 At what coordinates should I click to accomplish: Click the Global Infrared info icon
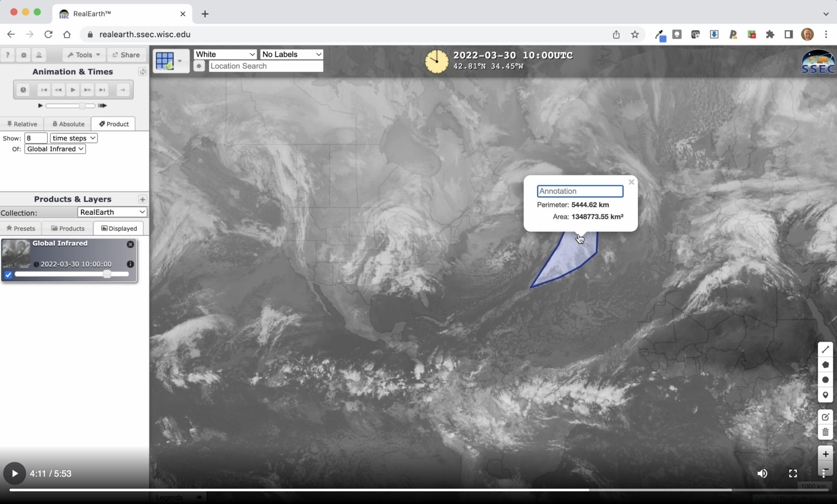(130, 264)
